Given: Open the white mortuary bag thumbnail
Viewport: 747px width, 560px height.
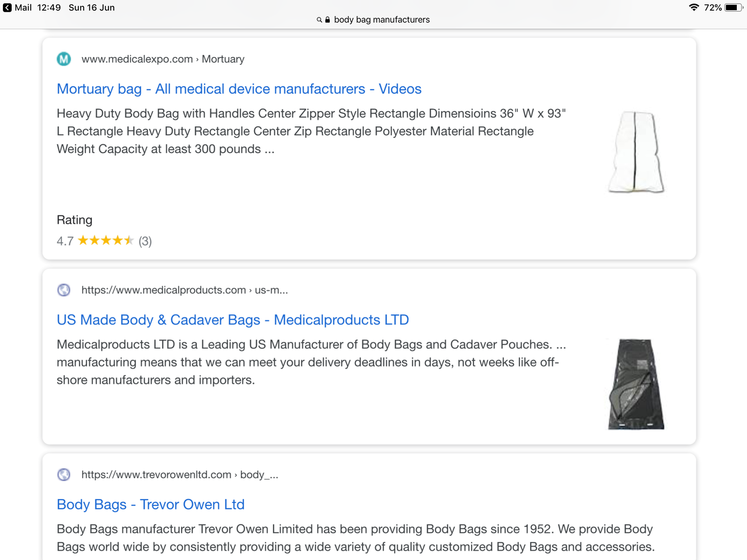Looking at the screenshot, I should tap(636, 152).
